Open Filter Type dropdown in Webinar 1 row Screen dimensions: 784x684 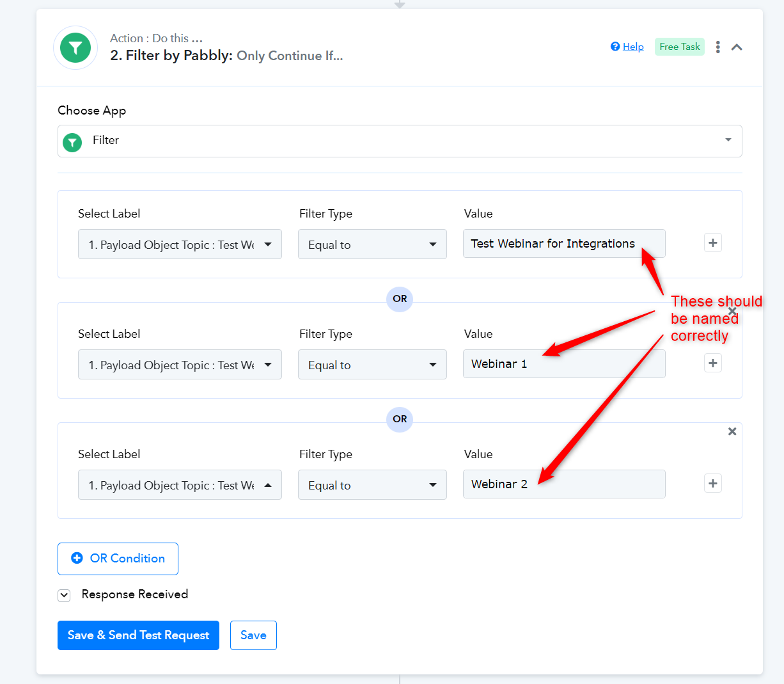point(372,365)
